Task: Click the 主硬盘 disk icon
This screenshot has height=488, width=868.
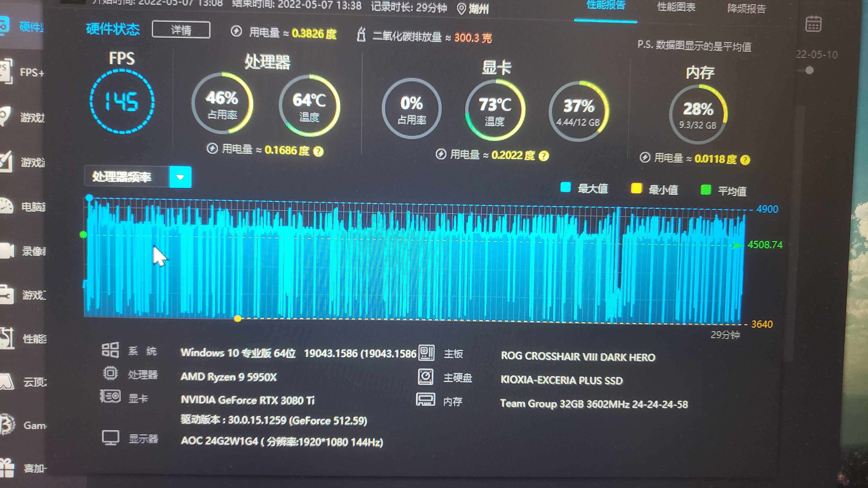Action: point(426,377)
